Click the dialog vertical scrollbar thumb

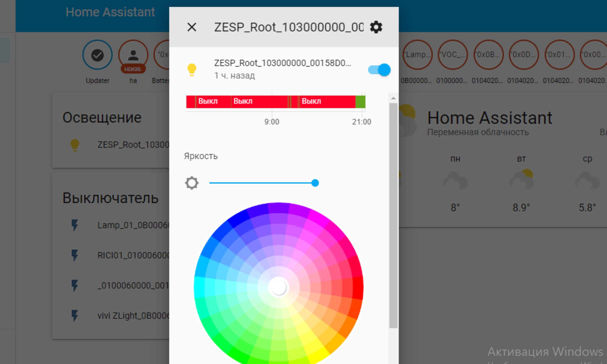click(x=393, y=216)
